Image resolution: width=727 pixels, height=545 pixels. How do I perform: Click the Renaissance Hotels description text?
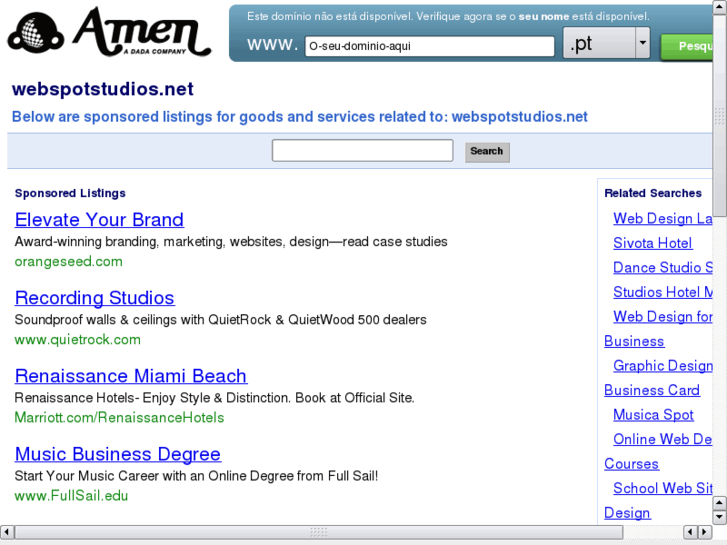pyautogui.click(x=215, y=398)
